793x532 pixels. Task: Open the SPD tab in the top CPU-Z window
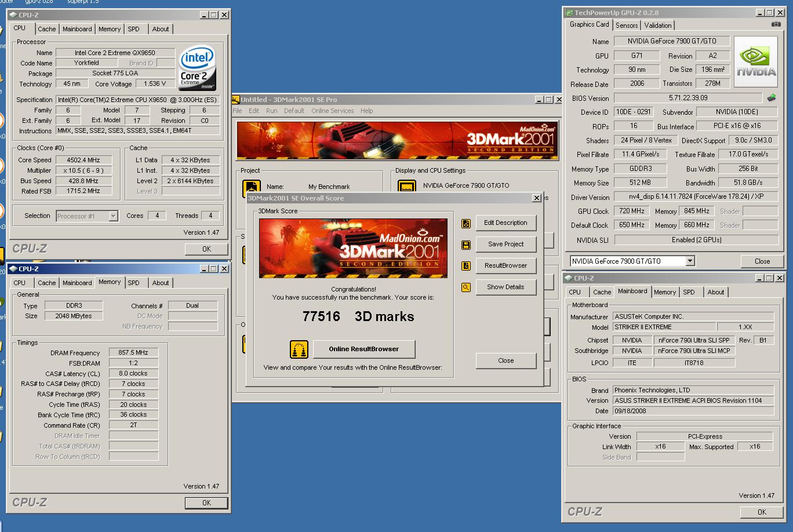[x=134, y=29]
